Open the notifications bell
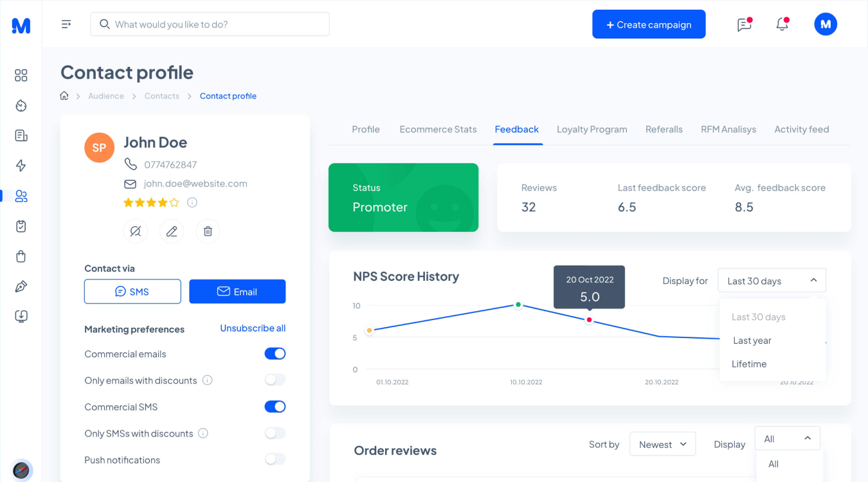Viewport: 868px width, 482px height. [x=782, y=24]
